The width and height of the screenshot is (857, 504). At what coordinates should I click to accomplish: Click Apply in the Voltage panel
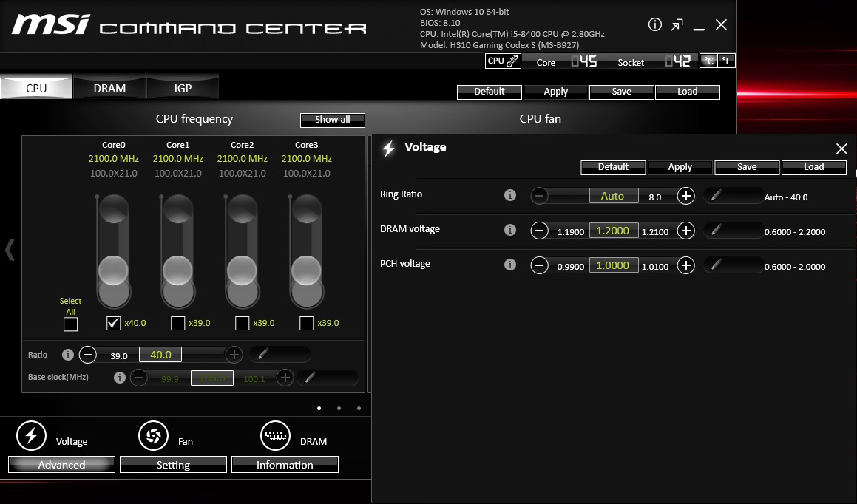pyautogui.click(x=680, y=167)
